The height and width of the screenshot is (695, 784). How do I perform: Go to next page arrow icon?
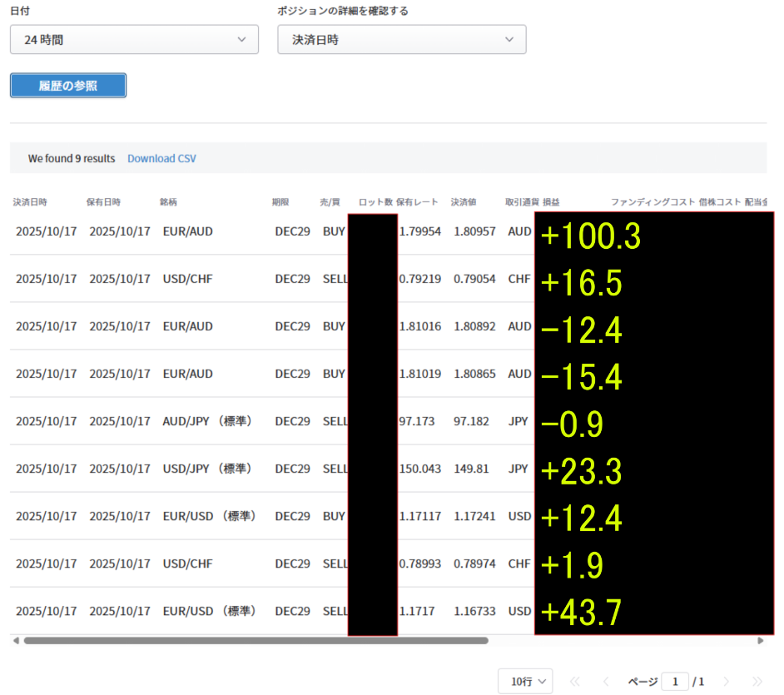tap(726, 681)
